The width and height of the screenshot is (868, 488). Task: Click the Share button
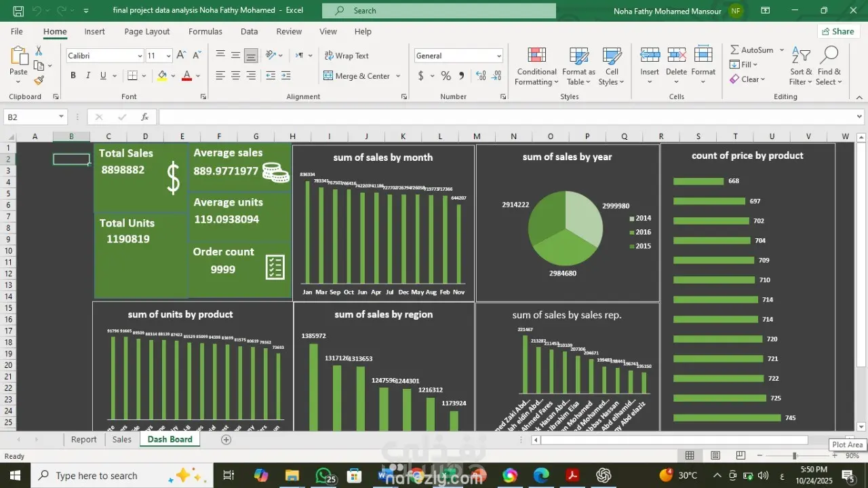838,31
